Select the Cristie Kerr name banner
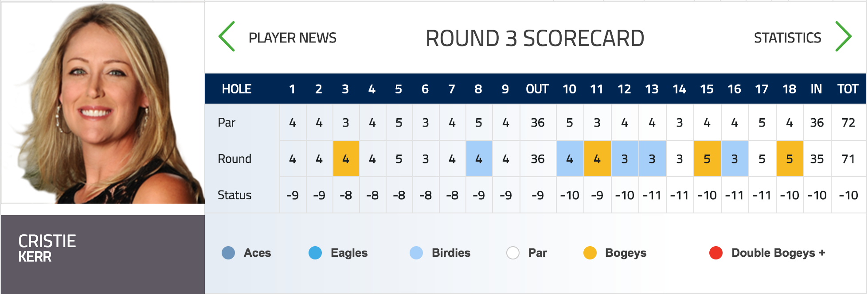Screen dimensions: 868x294 [x=103, y=254]
